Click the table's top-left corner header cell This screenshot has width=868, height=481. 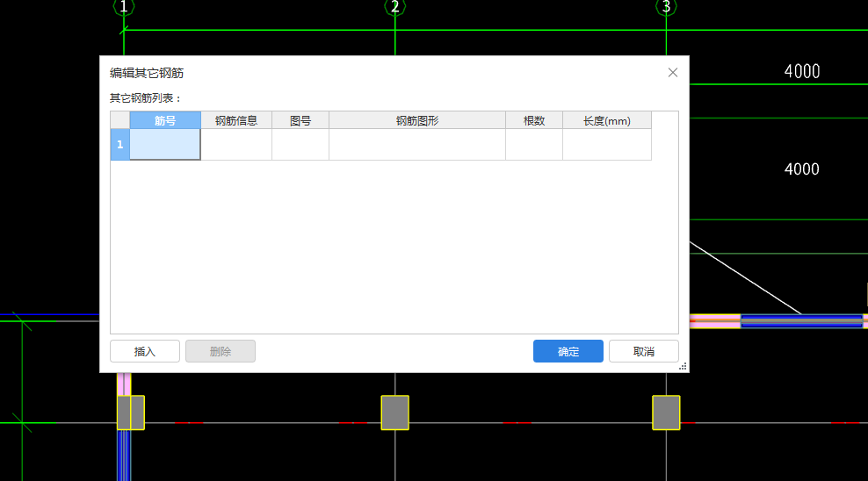coord(120,120)
